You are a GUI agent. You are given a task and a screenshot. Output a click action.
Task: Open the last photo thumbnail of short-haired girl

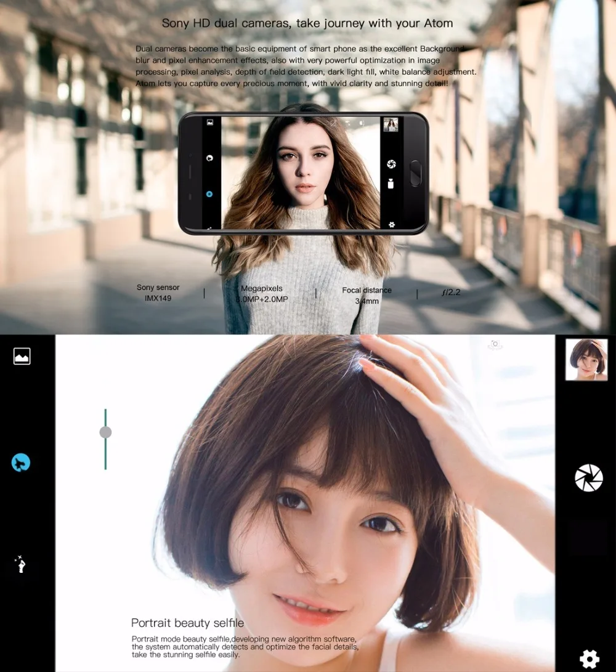pyautogui.click(x=586, y=359)
